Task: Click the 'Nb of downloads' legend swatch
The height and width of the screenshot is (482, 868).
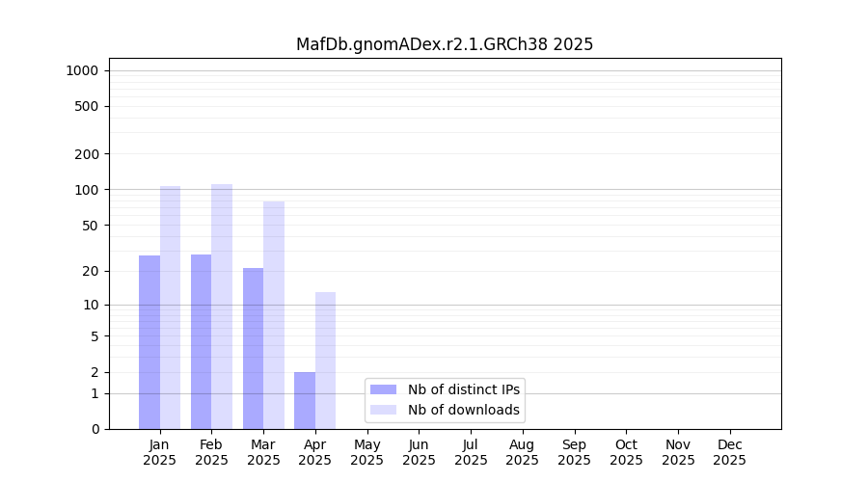Action: 383,410
